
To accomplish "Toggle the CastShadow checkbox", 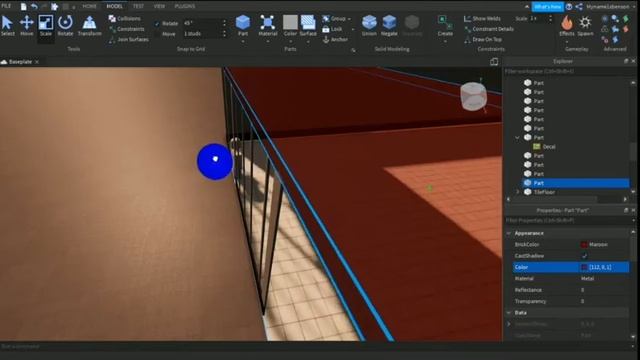I will [x=584, y=256].
